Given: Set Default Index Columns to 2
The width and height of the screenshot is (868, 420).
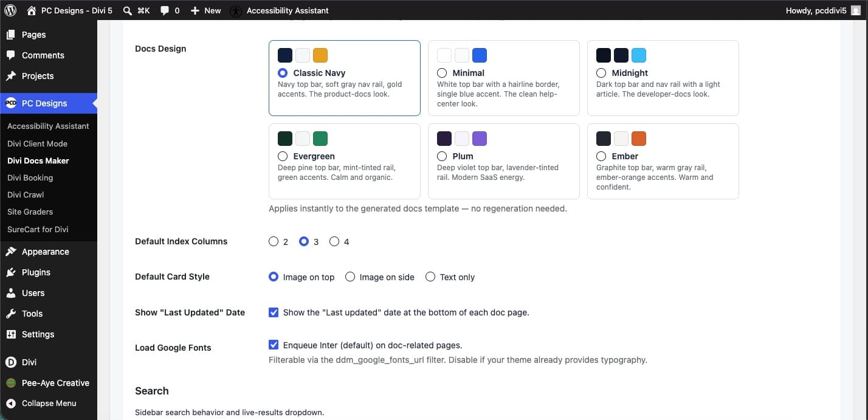Looking at the screenshot, I should point(274,241).
